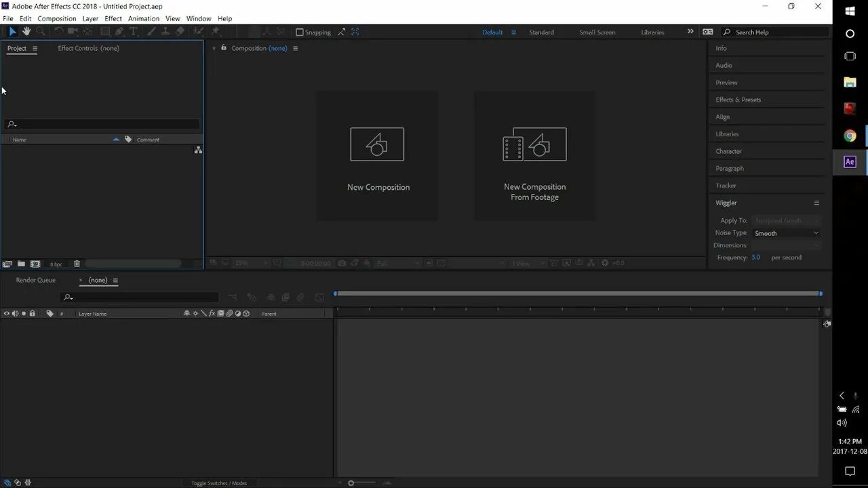Select the Rotation tool
This screenshot has width=868, height=488.
59,31
